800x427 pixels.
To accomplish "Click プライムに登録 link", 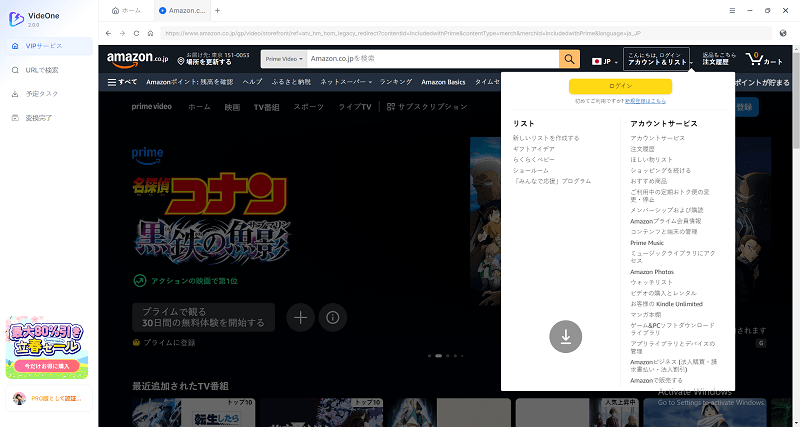I will pyautogui.click(x=164, y=343).
